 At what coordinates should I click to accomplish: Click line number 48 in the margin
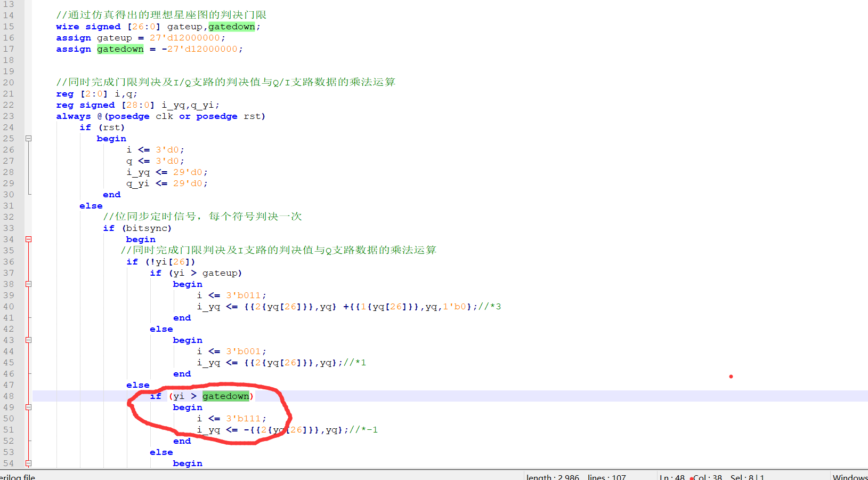(9, 396)
